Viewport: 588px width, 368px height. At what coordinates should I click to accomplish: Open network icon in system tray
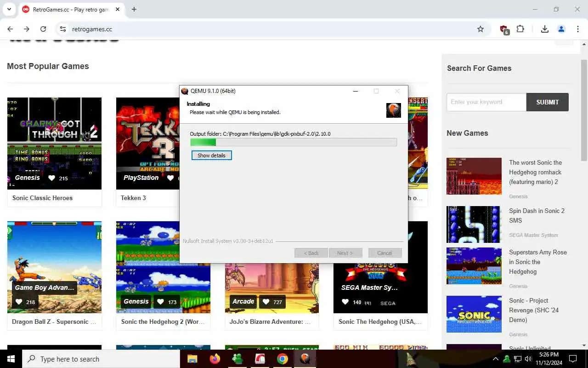coord(517,359)
